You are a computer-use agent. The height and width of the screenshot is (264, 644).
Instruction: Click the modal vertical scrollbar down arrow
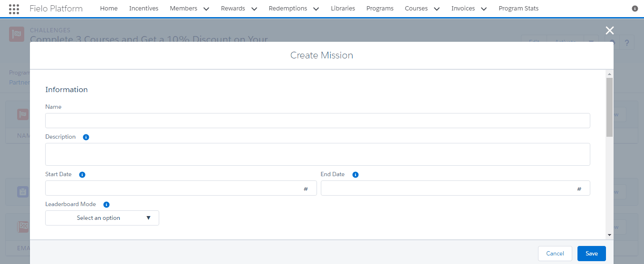609,235
